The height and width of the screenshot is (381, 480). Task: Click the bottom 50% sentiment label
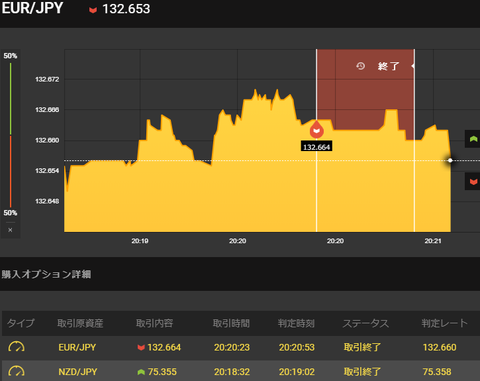click(x=10, y=213)
